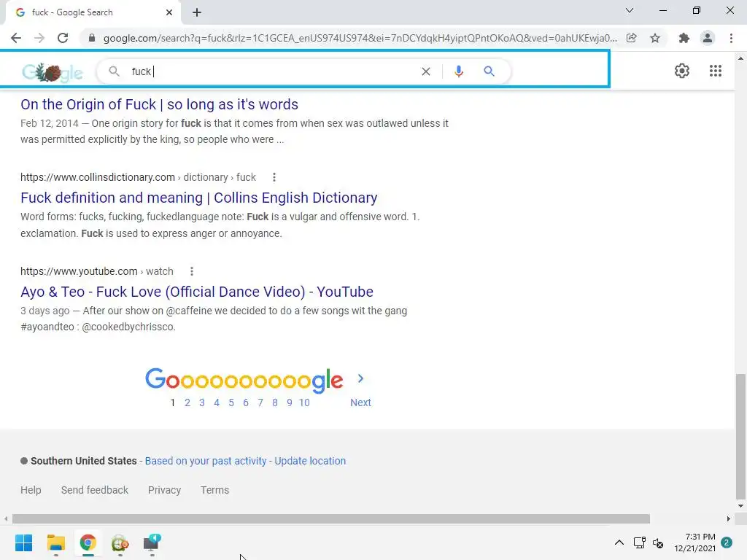Open notifications badge showing 2
Image resolution: width=747 pixels, height=560 pixels.
tap(727, 542)
